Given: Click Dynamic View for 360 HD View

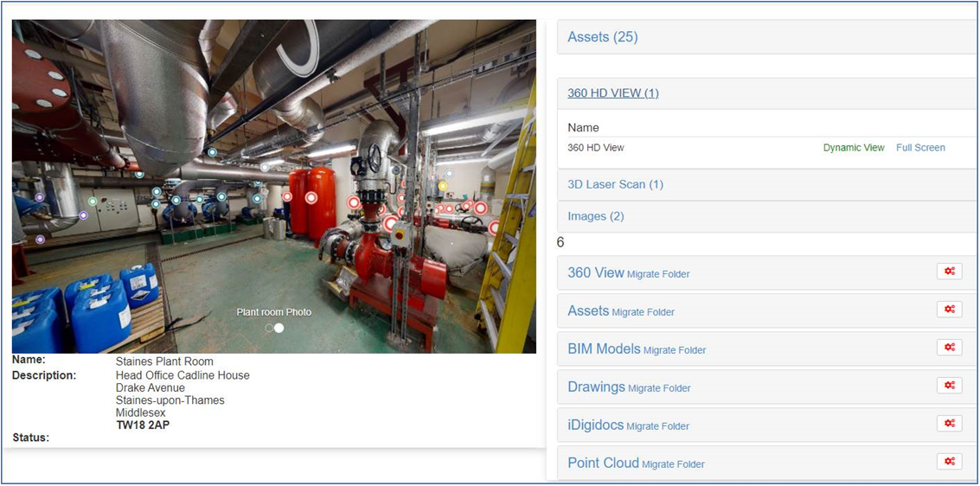Looking at the screenshot, I should click(854, 148).
